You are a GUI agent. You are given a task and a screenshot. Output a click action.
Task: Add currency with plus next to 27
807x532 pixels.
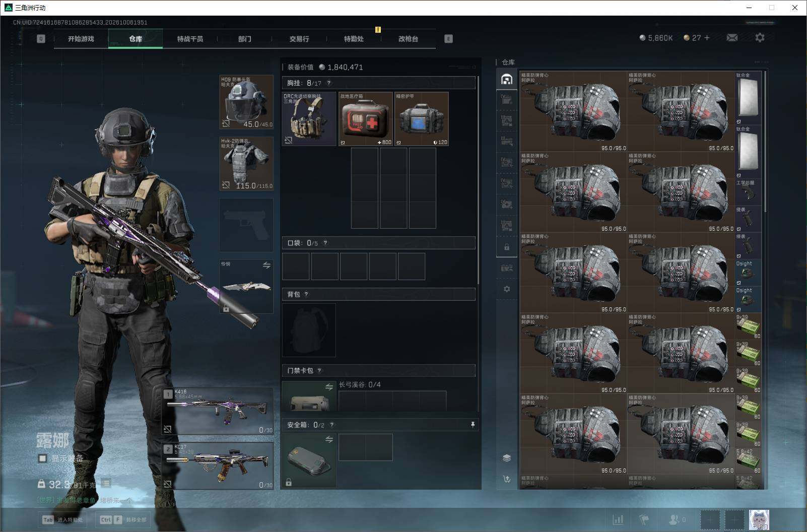point(707,38)
